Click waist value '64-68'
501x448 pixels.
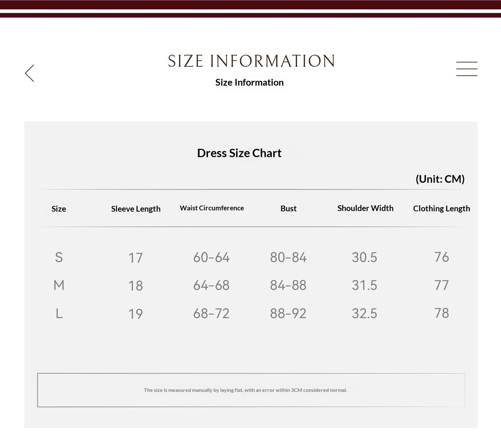point(211,285)
